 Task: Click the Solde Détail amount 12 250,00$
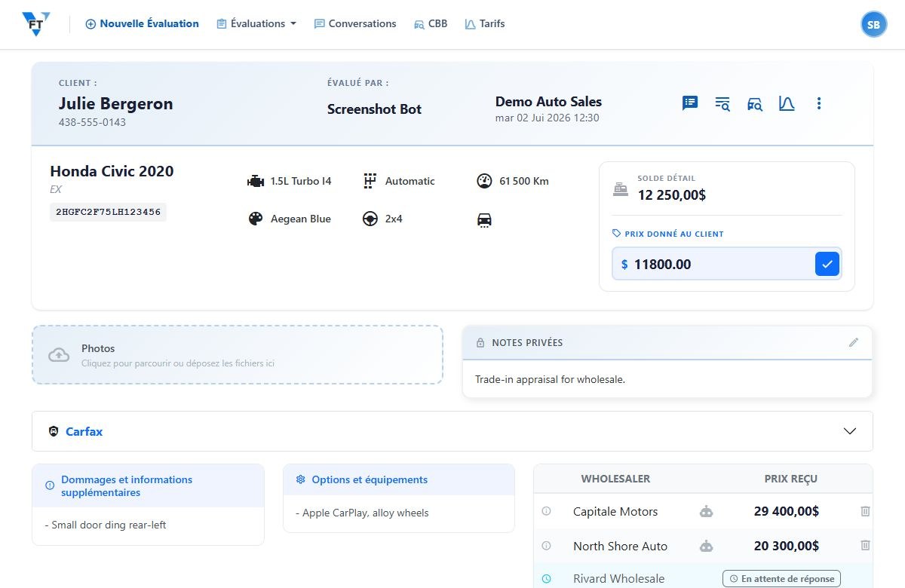(672, 195)
